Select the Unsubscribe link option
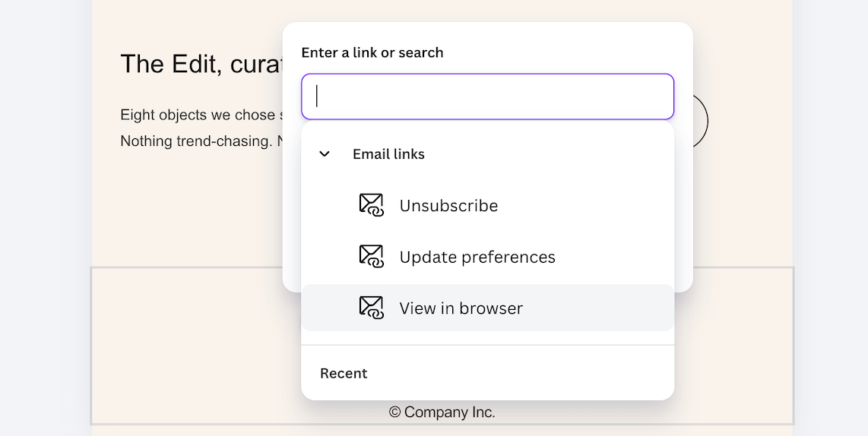868x436 pixels. 448,206
